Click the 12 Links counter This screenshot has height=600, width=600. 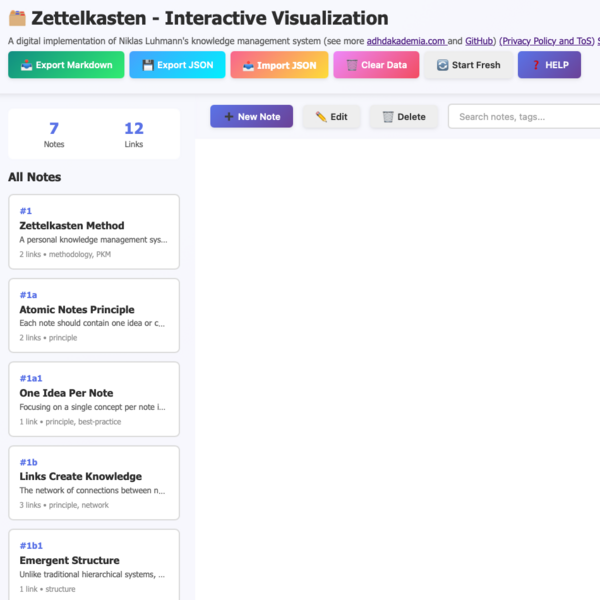point(134,134)
